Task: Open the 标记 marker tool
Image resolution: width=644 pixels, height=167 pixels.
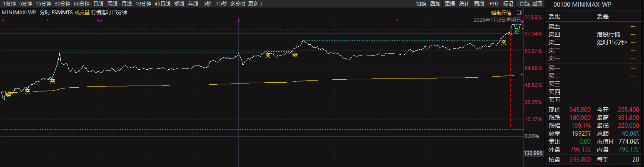Action: point(508,4)
